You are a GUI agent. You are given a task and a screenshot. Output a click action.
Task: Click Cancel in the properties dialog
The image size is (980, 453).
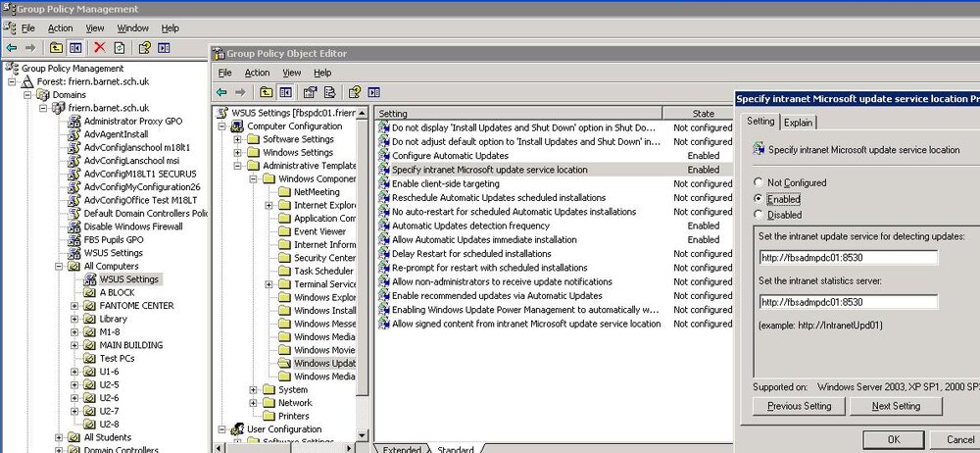pos(960,439)
